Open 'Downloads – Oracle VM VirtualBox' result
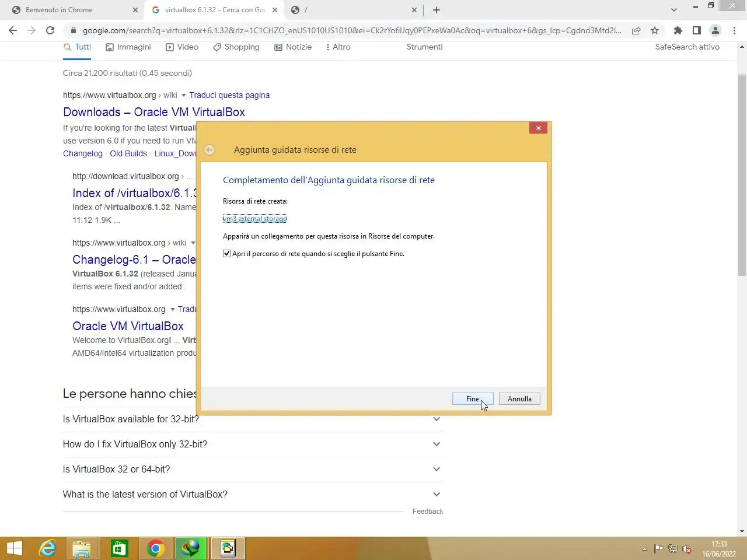The width and height of the screenshot is (747, 560). pos(154,112)
